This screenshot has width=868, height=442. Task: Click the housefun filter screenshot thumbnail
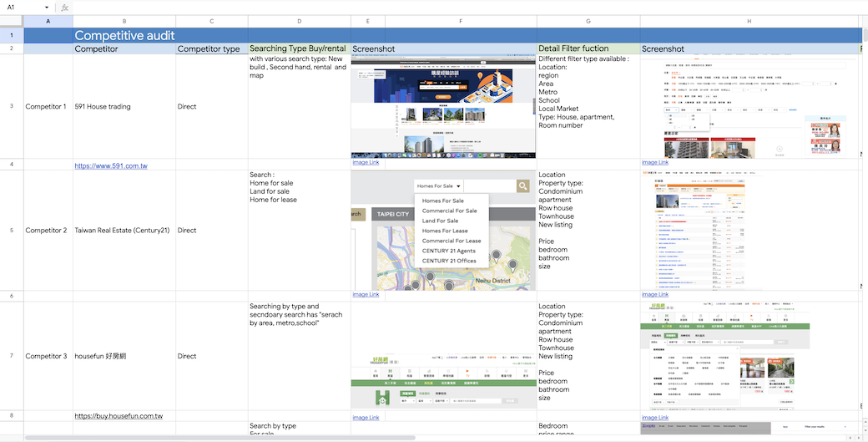click(x=725, y=356)
